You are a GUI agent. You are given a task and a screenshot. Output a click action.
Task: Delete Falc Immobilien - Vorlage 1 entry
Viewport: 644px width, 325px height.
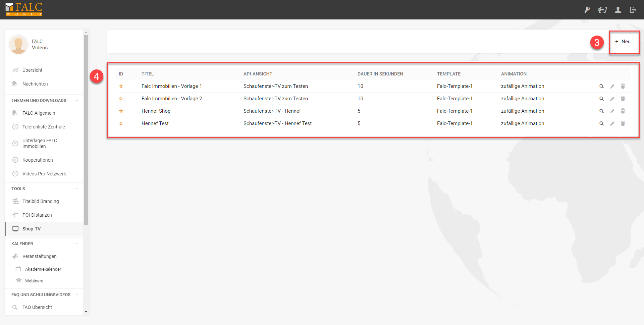pos(623,86)
